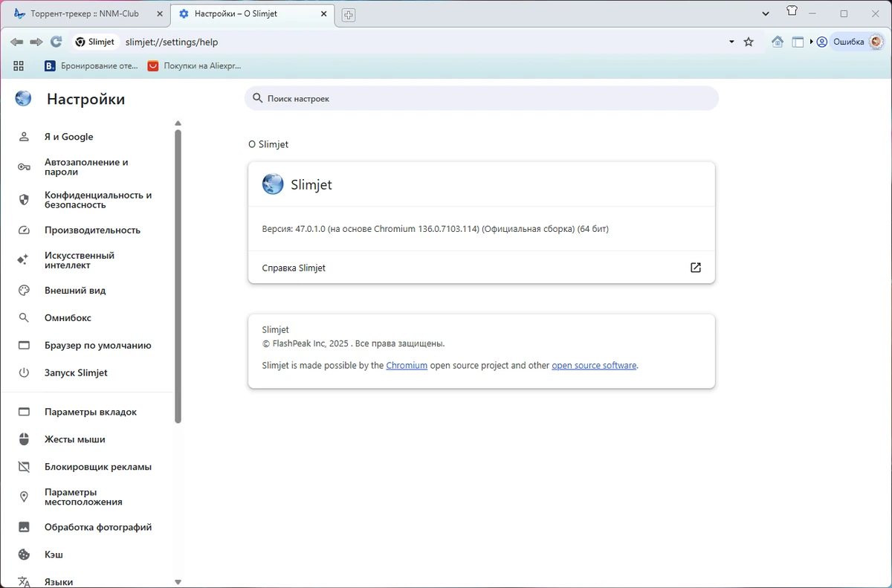Open a new tab with plus button
This screenshot has width=892, height=588.
click(349, 15)
